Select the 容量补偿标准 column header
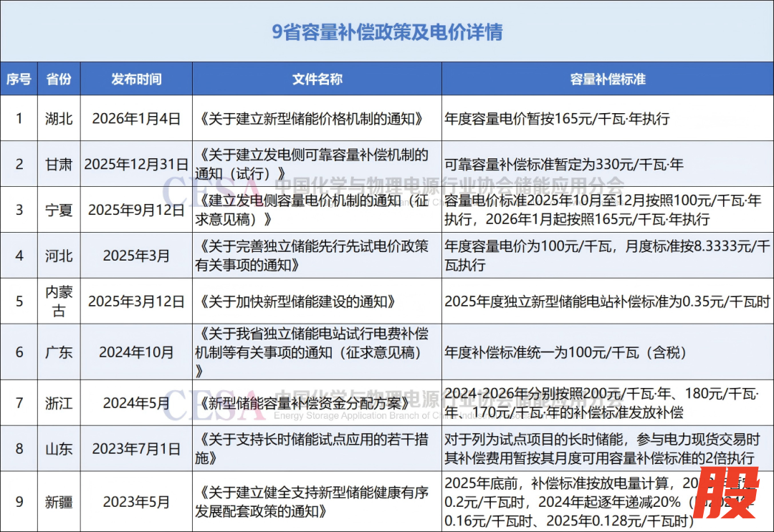This screenshot has width=774, height=532. click(x=607, y=79)
